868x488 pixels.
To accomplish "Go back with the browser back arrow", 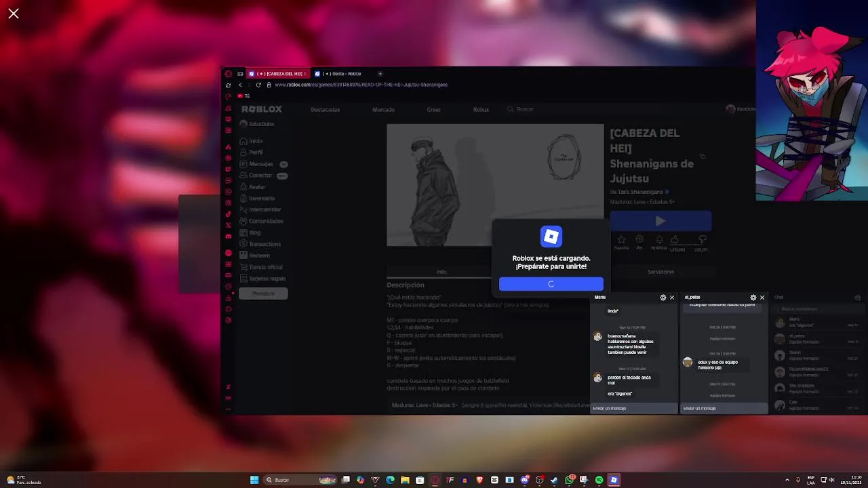I will 240,85.
